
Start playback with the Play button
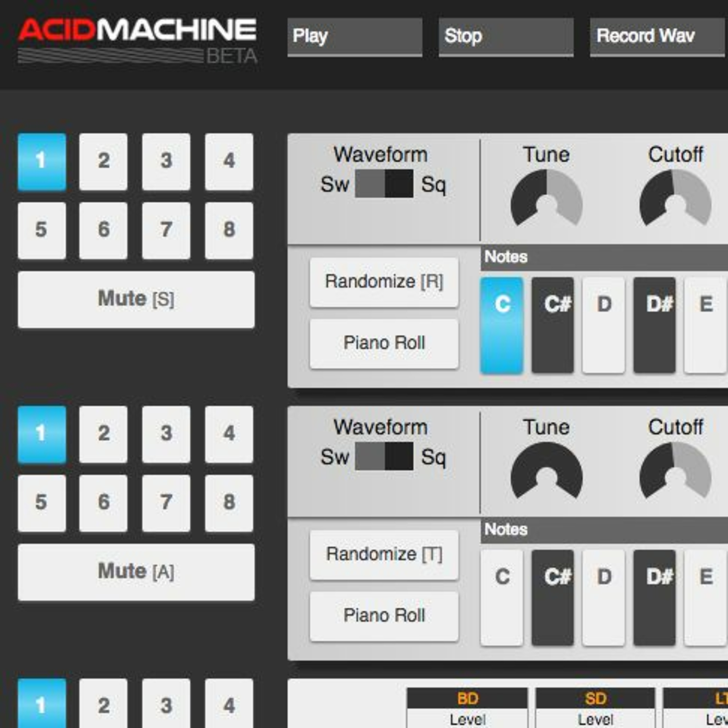coord(355,37)
